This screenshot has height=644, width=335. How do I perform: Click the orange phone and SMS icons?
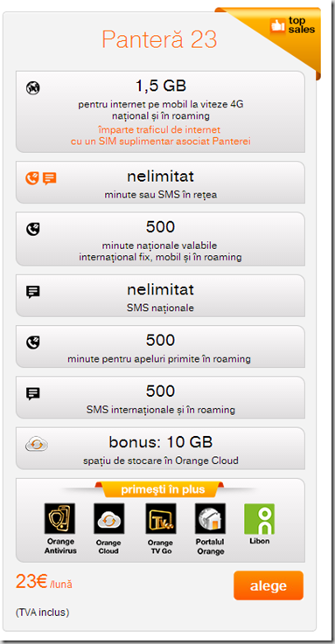click(41, 178)
